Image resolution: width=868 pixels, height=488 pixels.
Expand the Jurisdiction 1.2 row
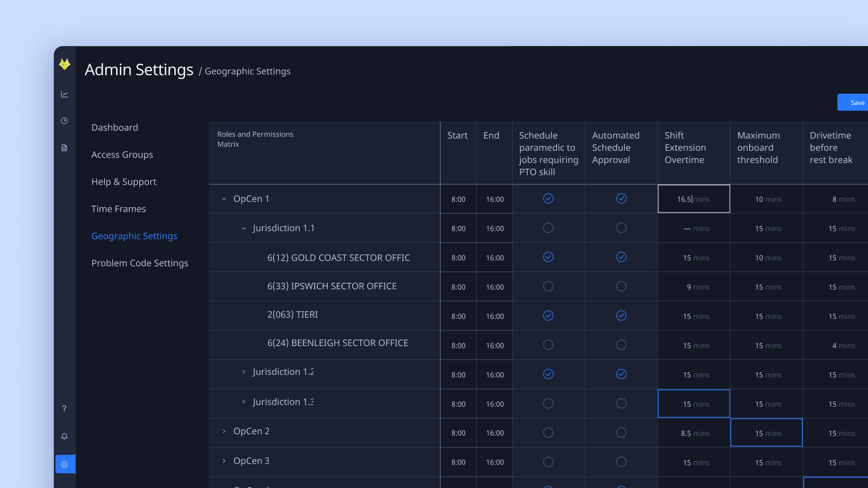pyautogui.click(x=244, y=372)
